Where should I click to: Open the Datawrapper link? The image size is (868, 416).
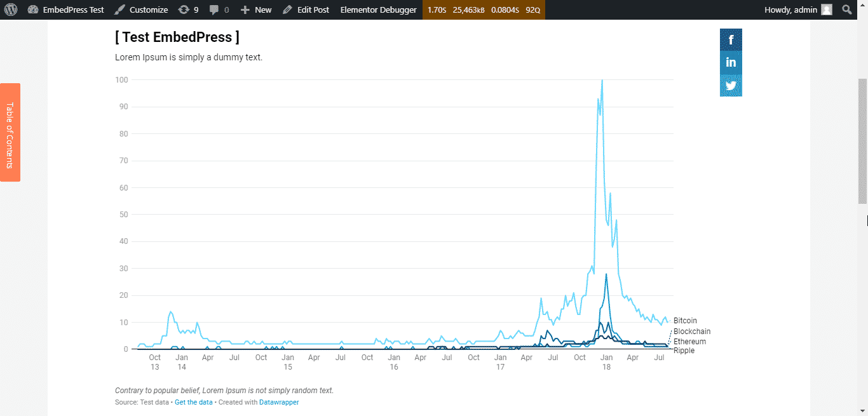pyautogui.click(x=279, y=402)
